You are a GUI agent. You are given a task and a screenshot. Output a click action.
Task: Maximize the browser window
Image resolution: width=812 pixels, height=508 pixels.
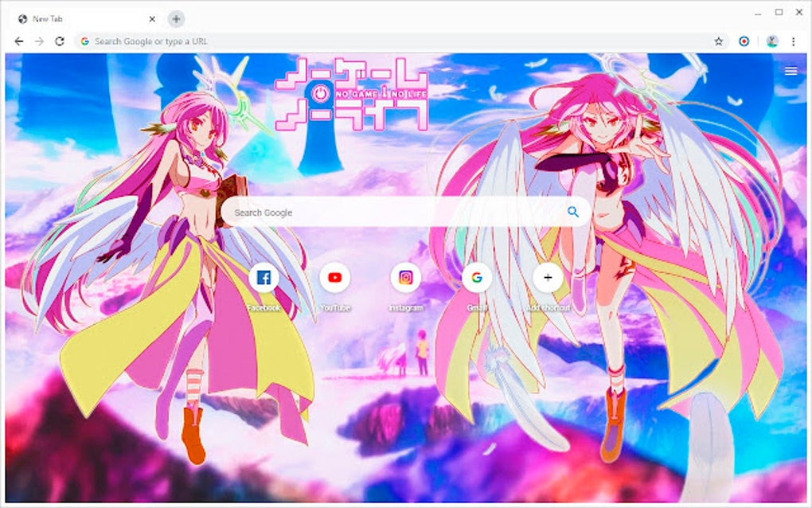[779, 12]
